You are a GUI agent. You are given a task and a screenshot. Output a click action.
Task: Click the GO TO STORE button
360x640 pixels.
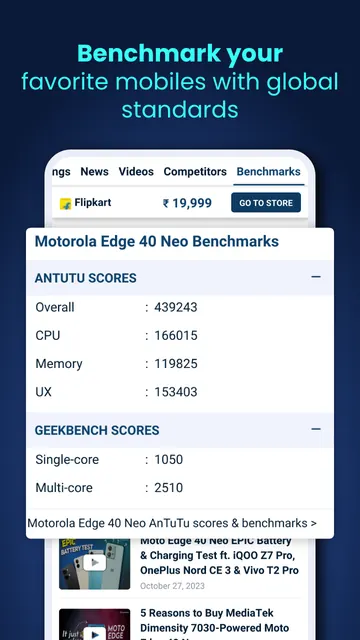pyautogui.click(x=266, y=203)
